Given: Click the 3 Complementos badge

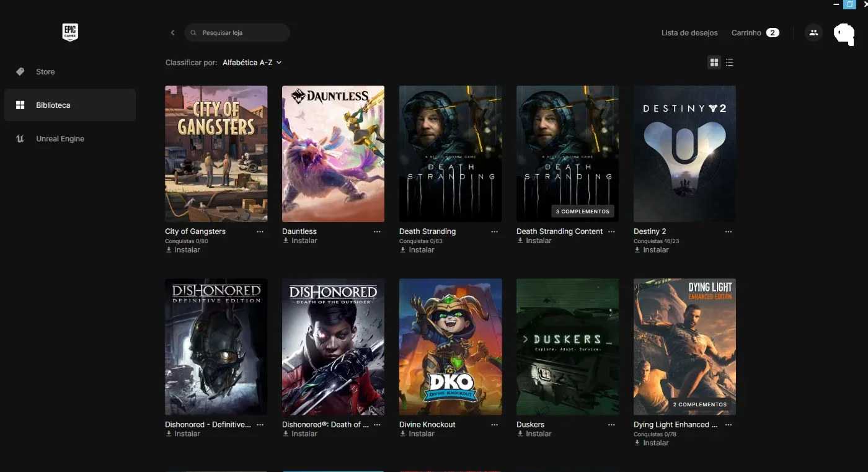Looking at the screenshot, I should [583, 212].
